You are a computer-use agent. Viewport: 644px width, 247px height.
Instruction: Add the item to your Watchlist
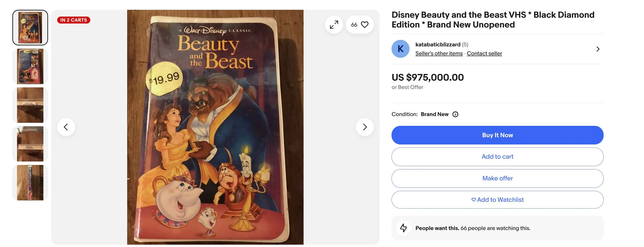497,199
